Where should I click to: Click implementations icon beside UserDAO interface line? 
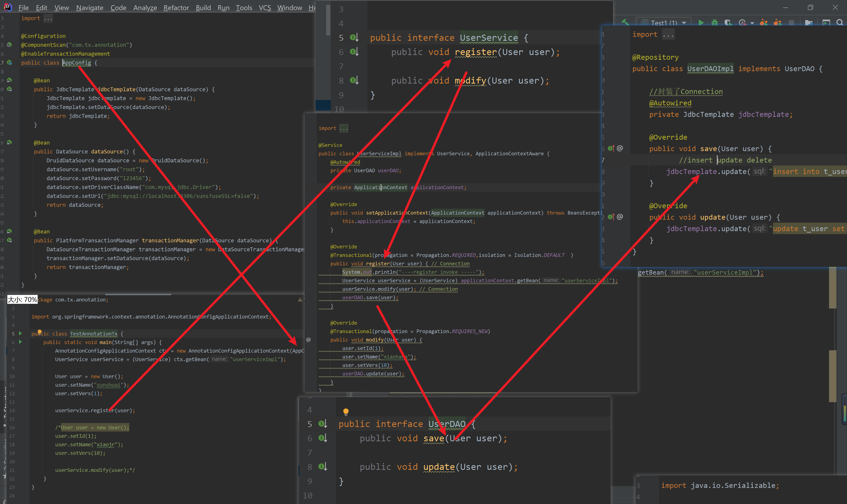[x=323, y=424]
